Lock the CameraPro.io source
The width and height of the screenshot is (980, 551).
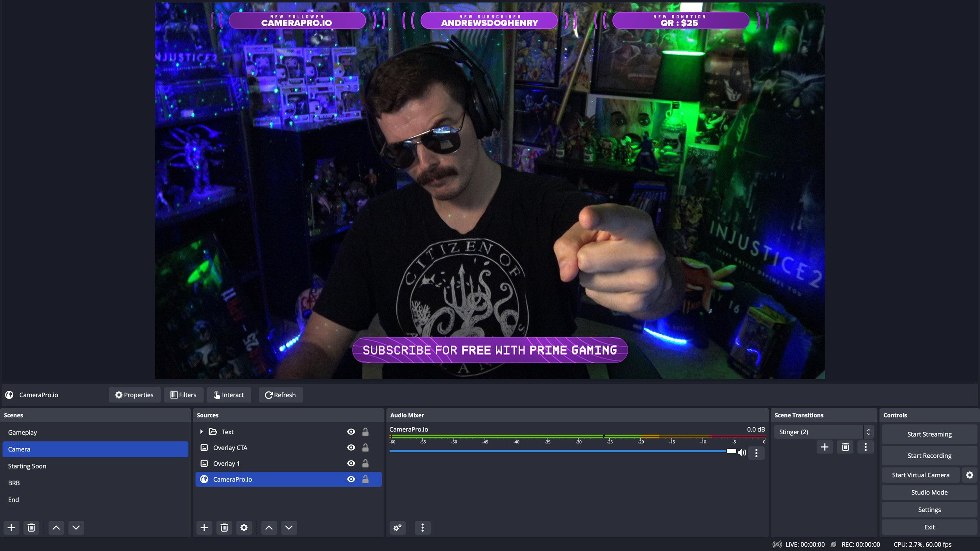pyautogui.click(x=365, y=479)
